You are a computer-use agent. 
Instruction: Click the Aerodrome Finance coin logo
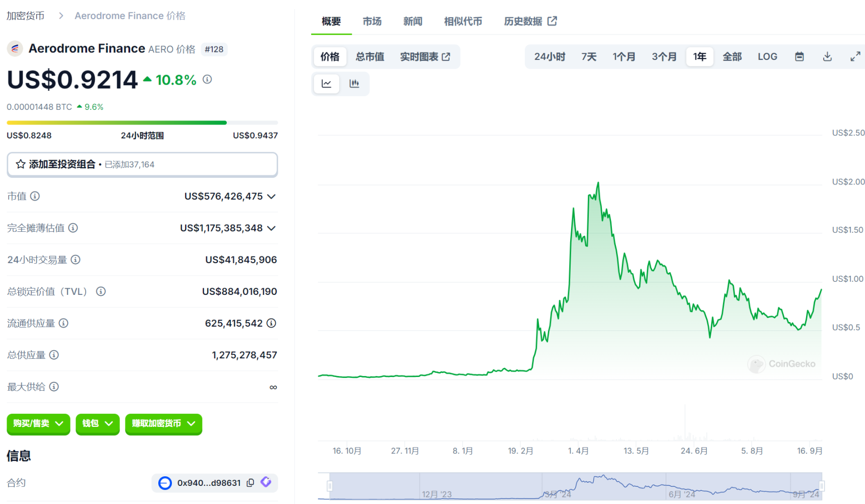tap(15, 49)
